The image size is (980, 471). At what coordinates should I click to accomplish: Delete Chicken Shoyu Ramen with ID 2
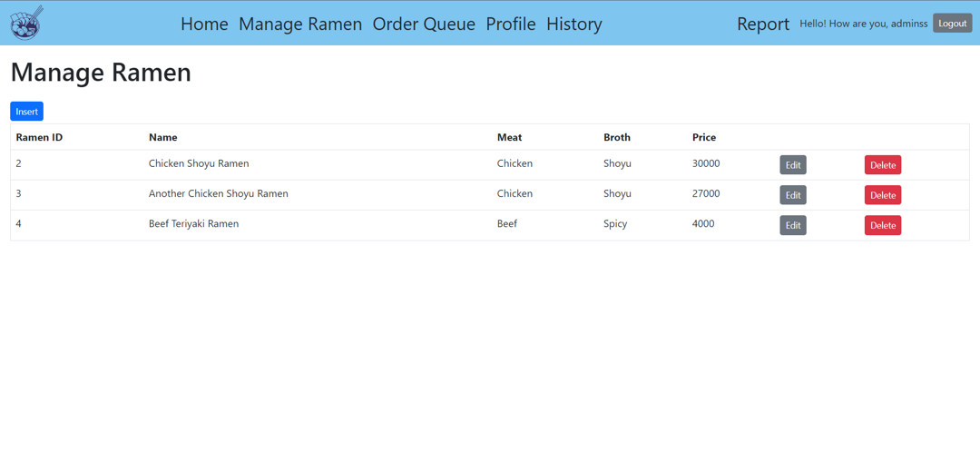click(x=882, y=165)
